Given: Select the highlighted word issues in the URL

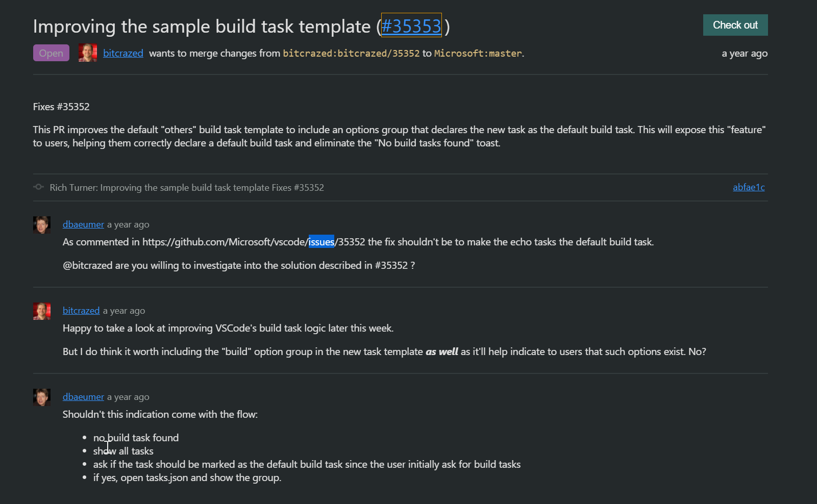Looking at the screenshot, I should point(321,241).
